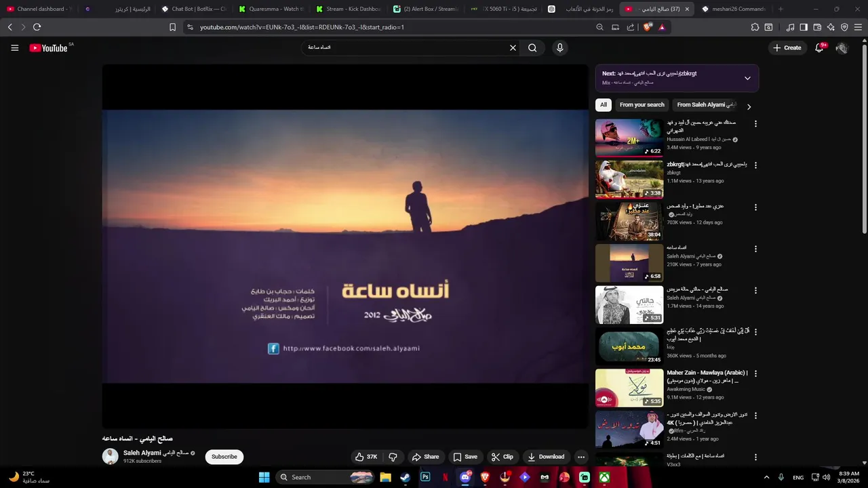The image size is (868, 488).
Task: Go back in the browser
Action: coord(9,27)
